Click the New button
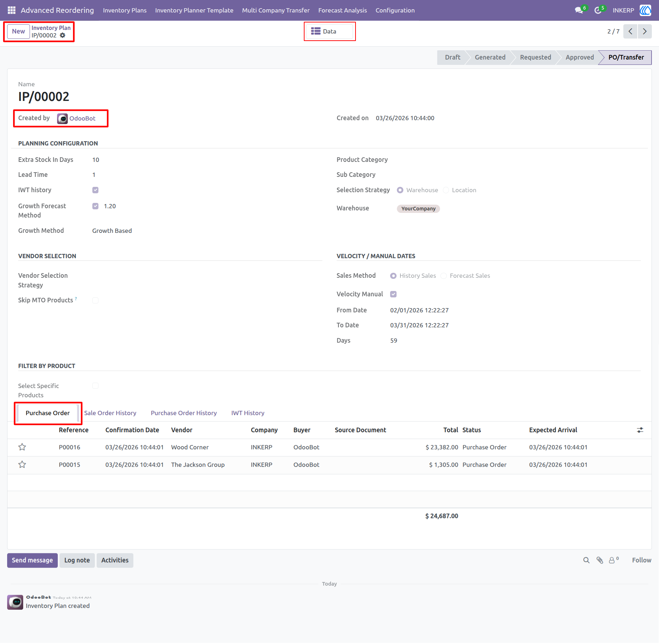 (x=19, y=31)
